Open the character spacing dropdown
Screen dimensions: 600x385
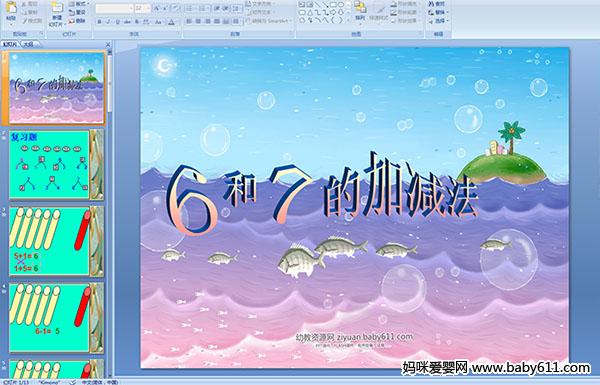coord(147,22)
